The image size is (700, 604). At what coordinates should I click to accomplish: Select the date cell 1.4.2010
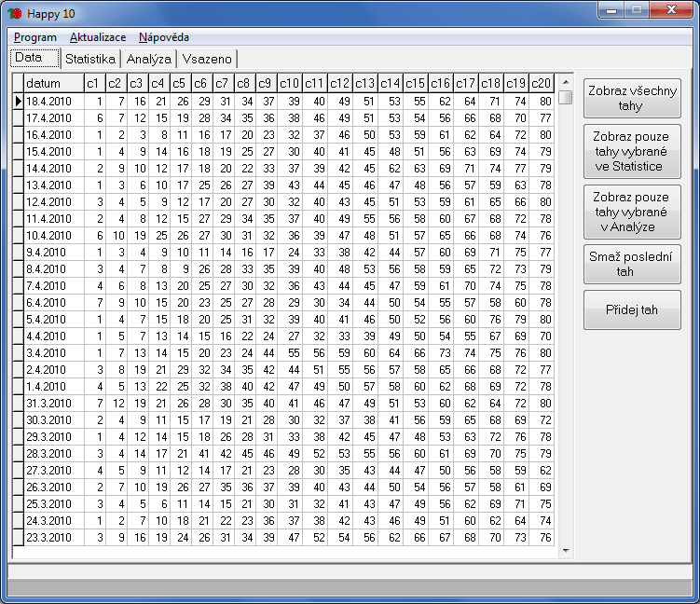pyautogui.click(x=54, y=387)
